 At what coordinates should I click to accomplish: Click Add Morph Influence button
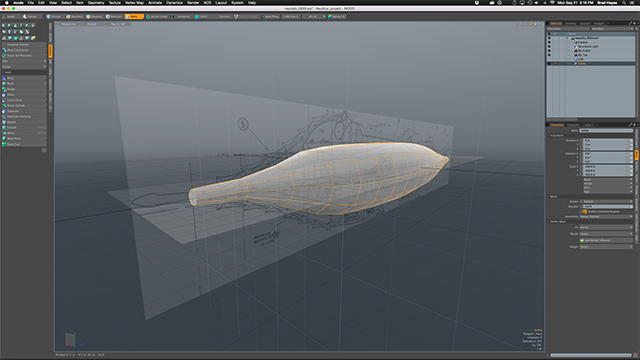[607, 240]
